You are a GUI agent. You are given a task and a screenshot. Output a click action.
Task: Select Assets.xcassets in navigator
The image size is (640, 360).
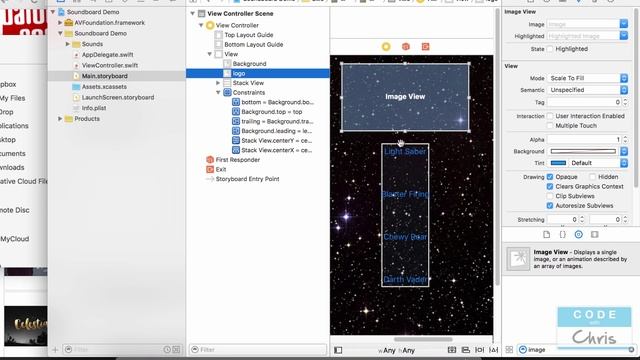pos(104,87)
